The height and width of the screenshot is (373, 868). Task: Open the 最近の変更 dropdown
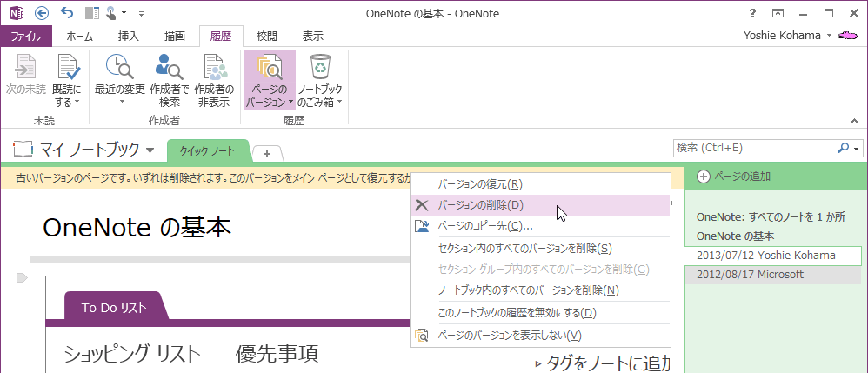pyautogui.click(x=119, y=78)
